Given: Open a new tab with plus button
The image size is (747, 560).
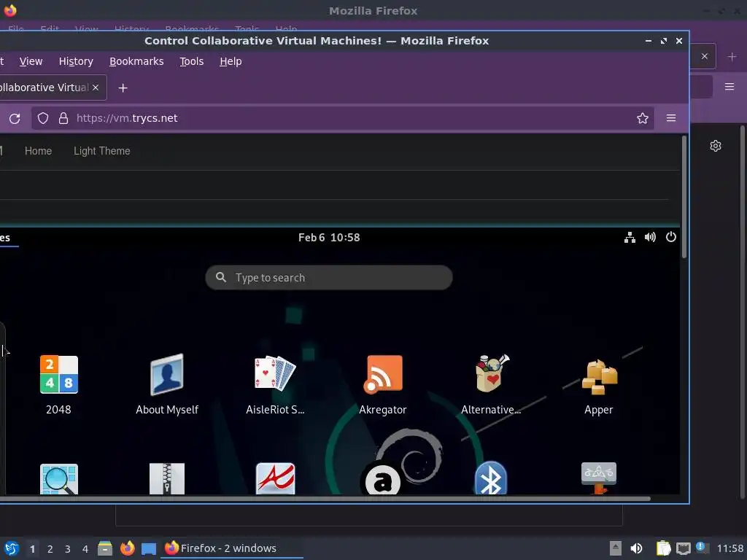Looking at the screenshot, I should pyautogui.click(x=123, y=87).
